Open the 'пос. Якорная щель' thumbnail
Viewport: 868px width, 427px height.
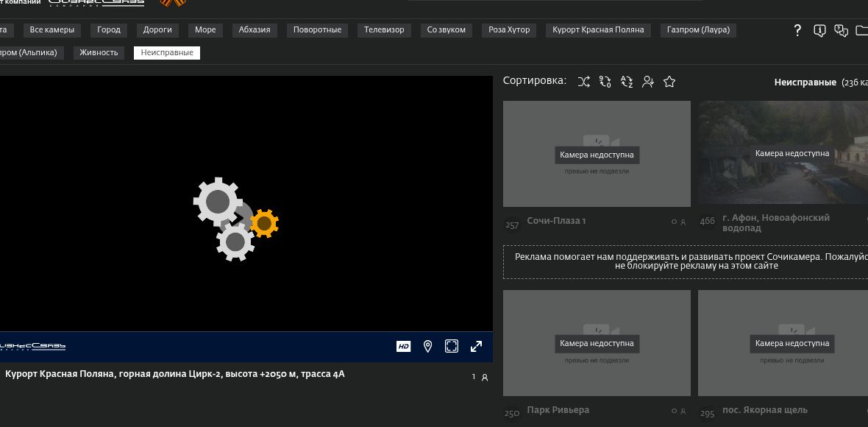coord(783,343)
